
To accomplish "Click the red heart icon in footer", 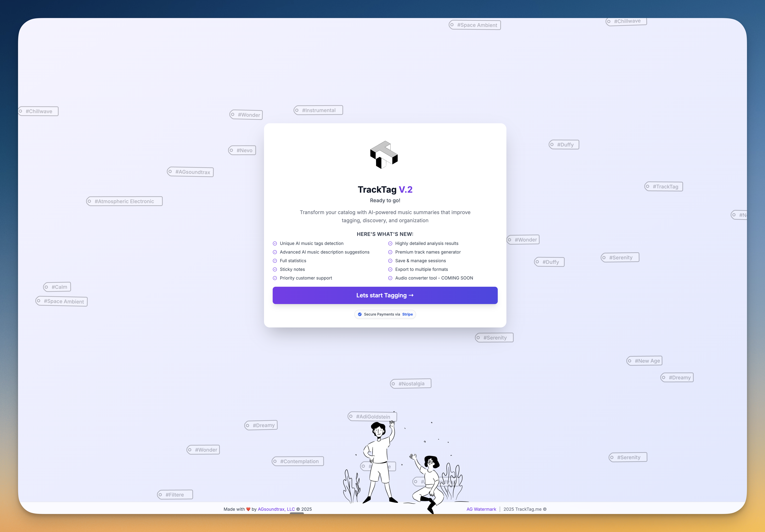I will [x=248, y=509].
